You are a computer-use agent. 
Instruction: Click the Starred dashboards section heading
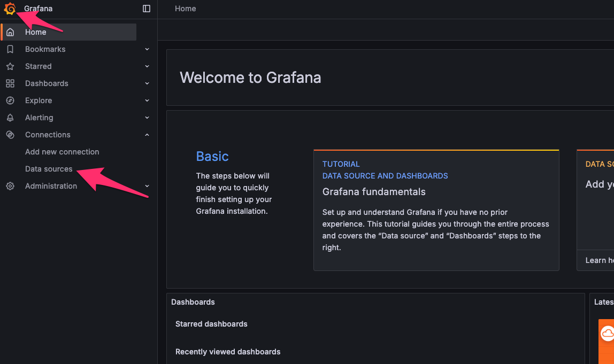pos(211,324)
